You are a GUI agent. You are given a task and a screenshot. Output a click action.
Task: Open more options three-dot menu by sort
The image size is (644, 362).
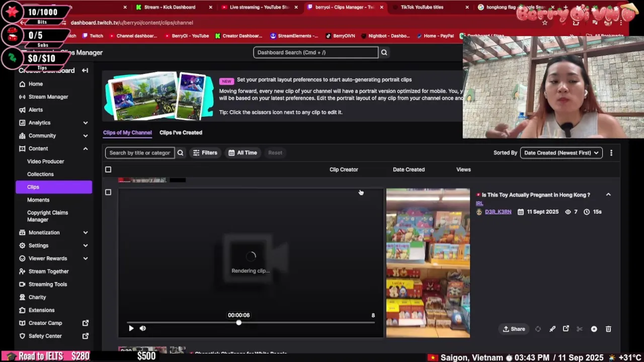pyautogui.click(x=611, y=153)
